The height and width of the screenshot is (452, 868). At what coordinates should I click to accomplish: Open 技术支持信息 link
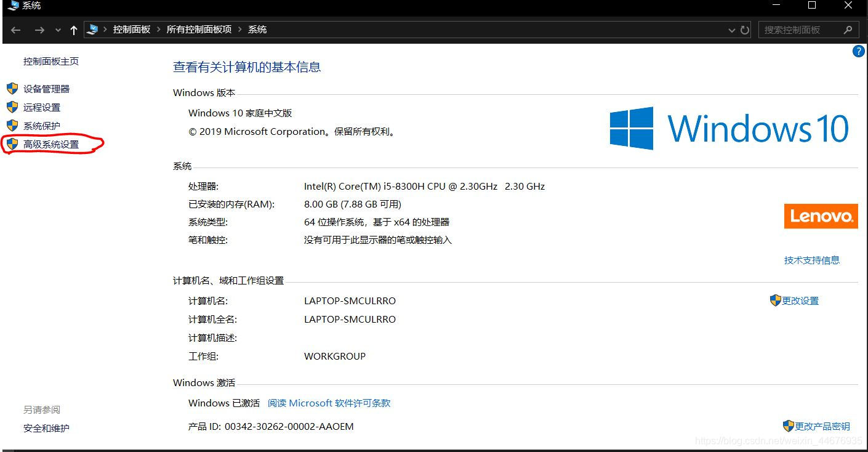point(812,260)
